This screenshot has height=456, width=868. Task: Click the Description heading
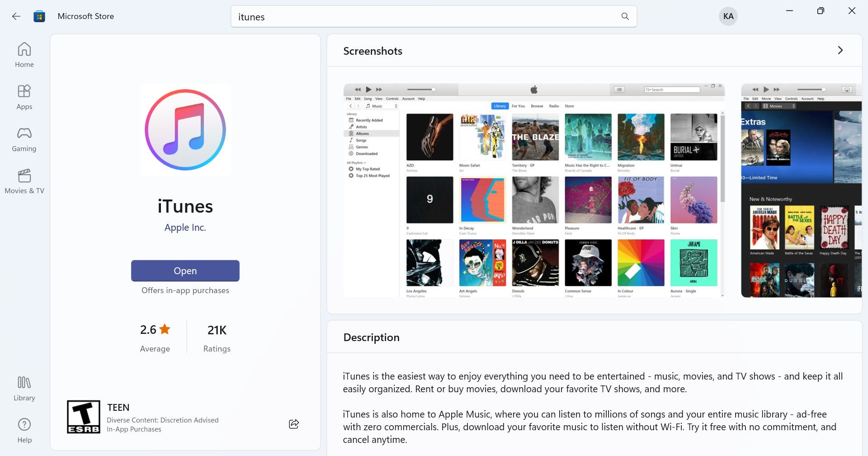pos(372,337)
